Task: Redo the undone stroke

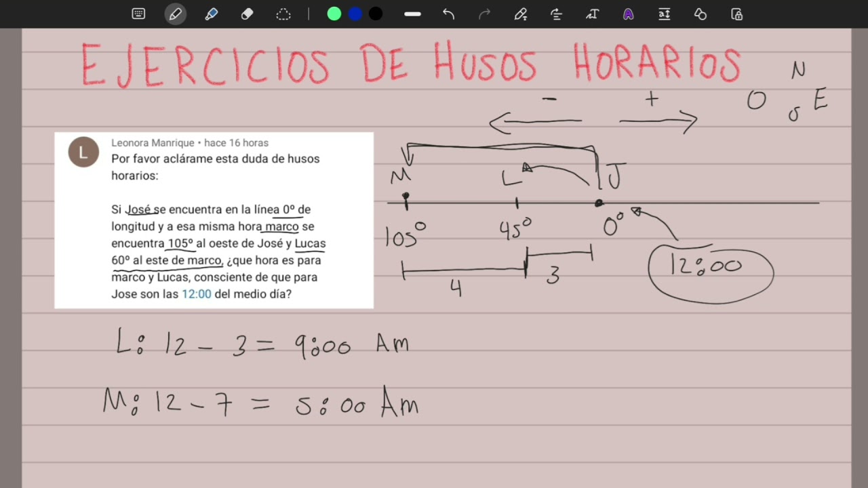Action: click(484, 14)
